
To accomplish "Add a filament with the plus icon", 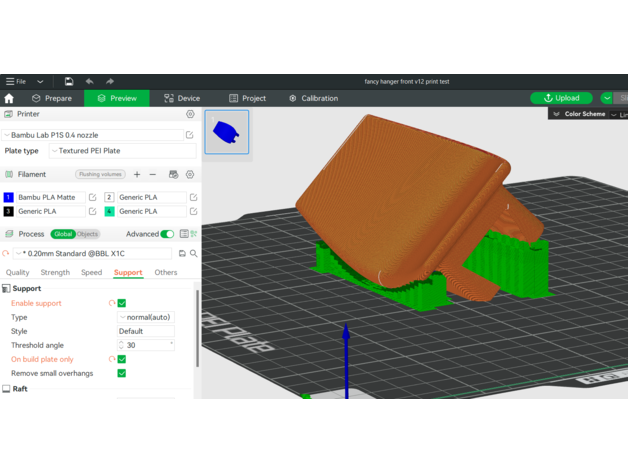I will (137, 174).
